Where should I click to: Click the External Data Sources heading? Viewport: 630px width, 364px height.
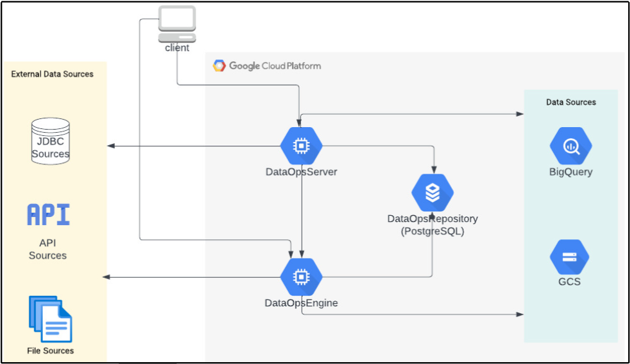coord(52,74)
